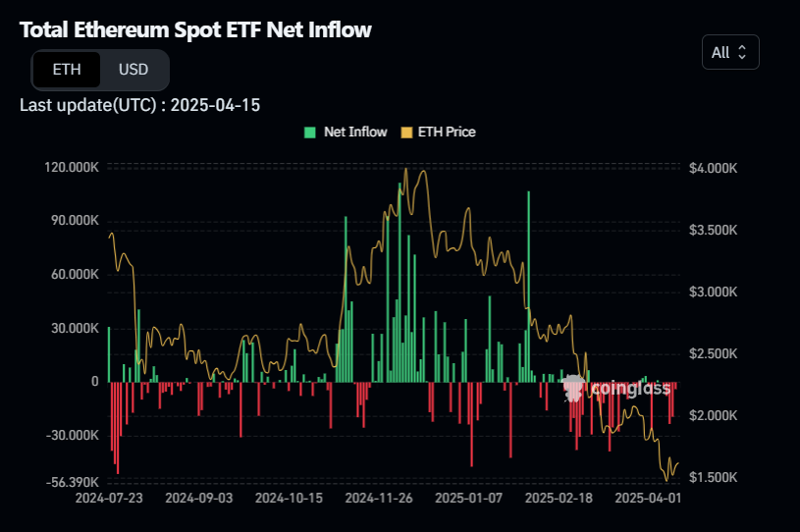
Task: Hide the ETH Price series via its label
Action: pos(447,132)
